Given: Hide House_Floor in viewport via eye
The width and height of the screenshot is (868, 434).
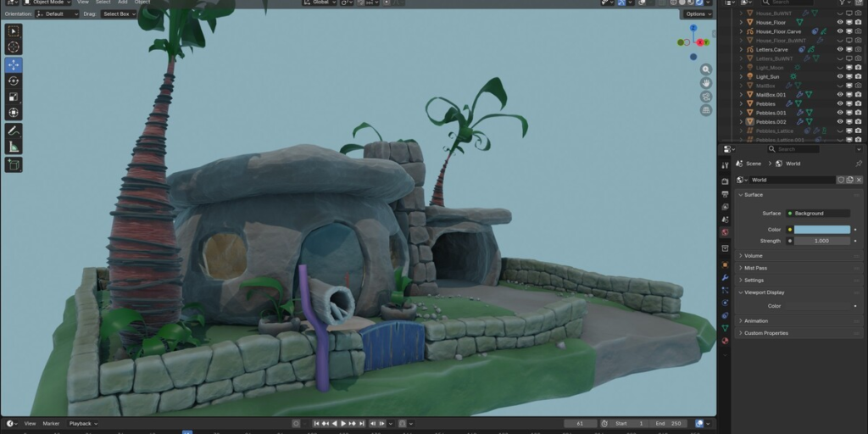Looking at the screenshot, I should click(x=840, y=23).
